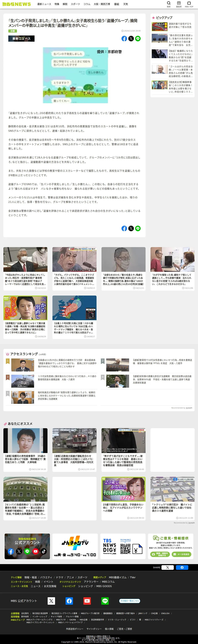Open the 最新ニュース menu item
Viewport: 198px width, 644px height.
[x=44, y=4]
